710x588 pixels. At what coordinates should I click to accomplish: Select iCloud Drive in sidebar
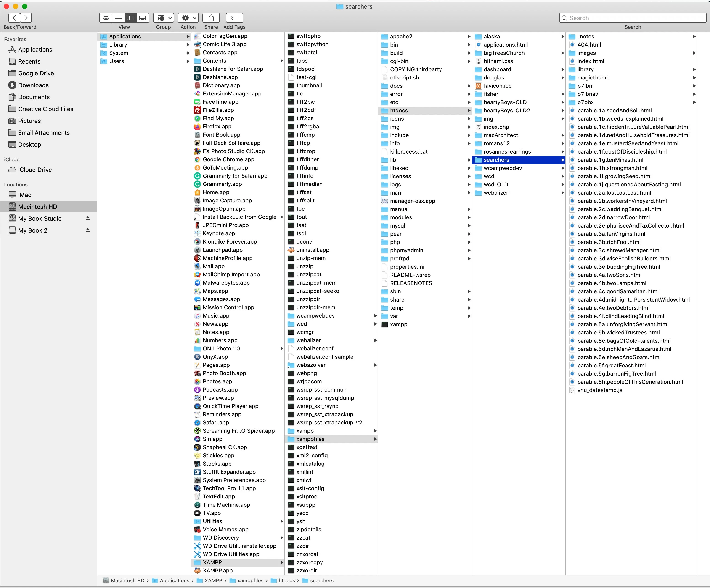[35, 170]
